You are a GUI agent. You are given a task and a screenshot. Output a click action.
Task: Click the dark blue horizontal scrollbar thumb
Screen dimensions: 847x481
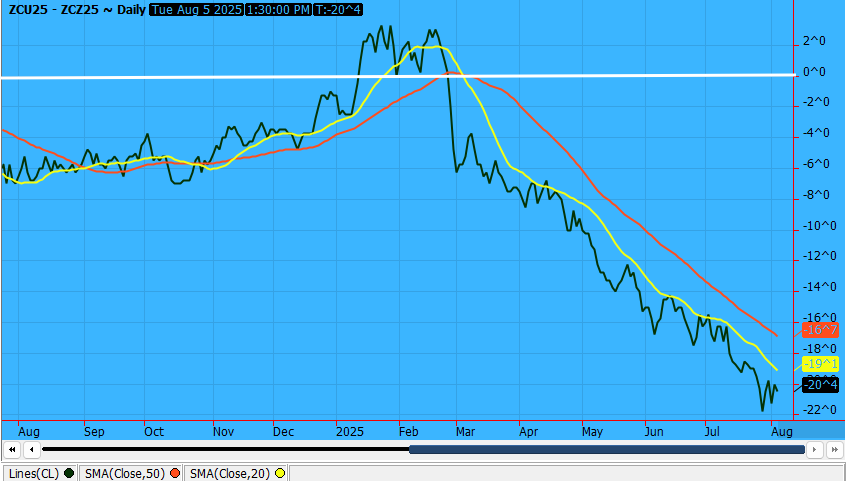[606, 450]
